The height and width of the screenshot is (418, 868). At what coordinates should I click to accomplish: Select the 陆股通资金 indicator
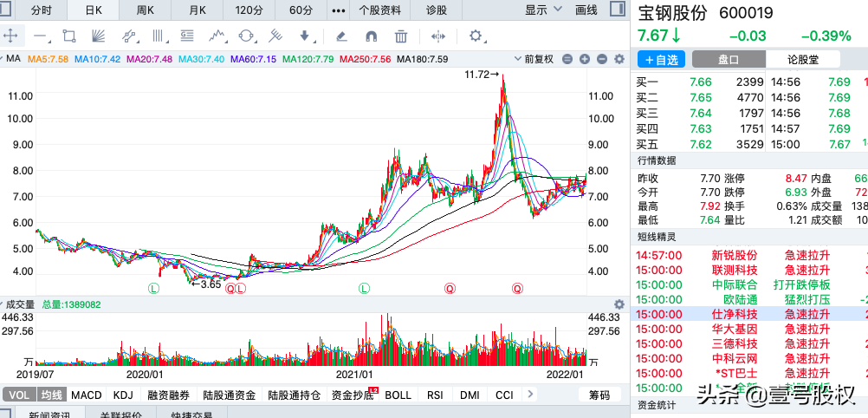(x=230, y=395)
